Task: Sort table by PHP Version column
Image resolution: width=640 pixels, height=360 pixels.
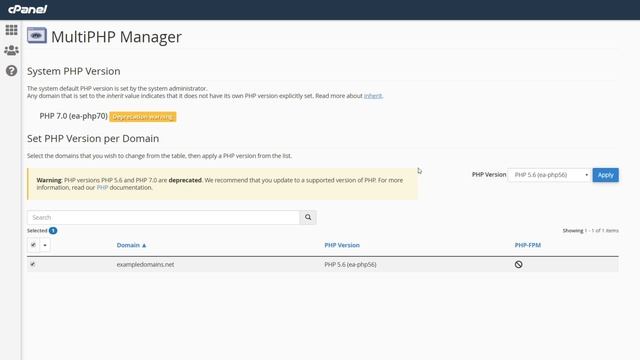Action: tap(342, 245)
